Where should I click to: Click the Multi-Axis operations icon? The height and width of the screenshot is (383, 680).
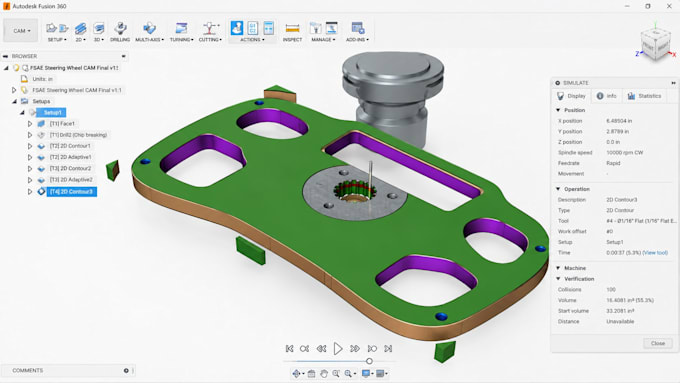click(x=150, y=28)
